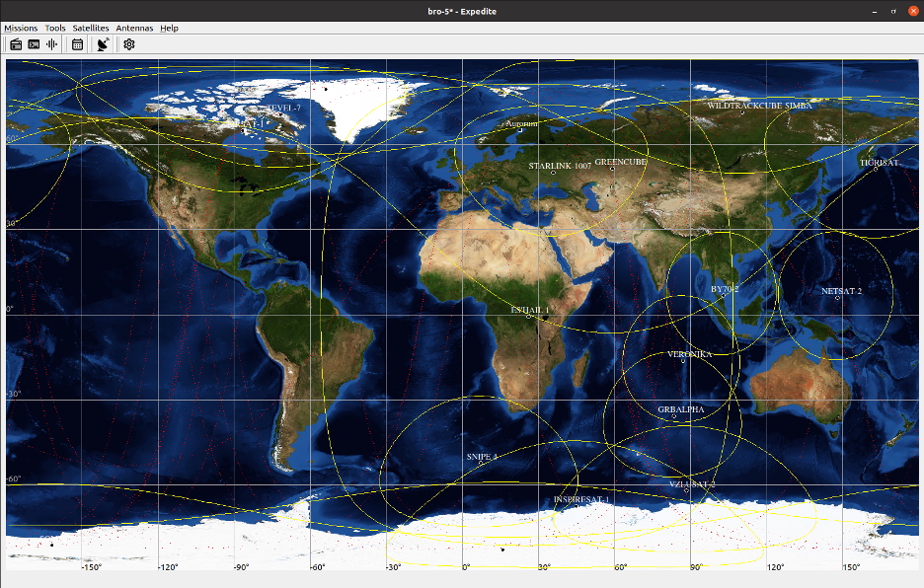This screenshot has width=924, height=588.
Task: Open the terminal console icon
Action: tap(35, 44)
